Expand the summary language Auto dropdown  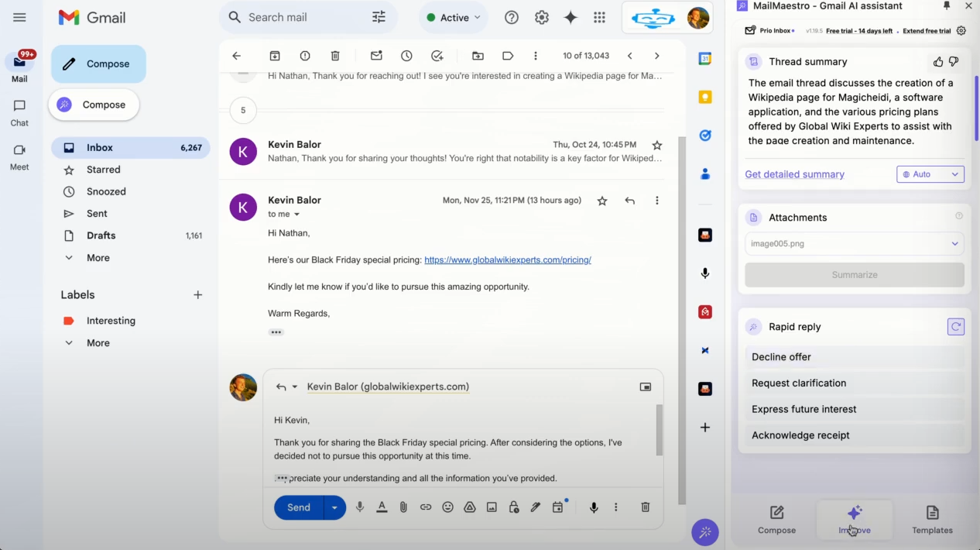click(x=930, y=174)
